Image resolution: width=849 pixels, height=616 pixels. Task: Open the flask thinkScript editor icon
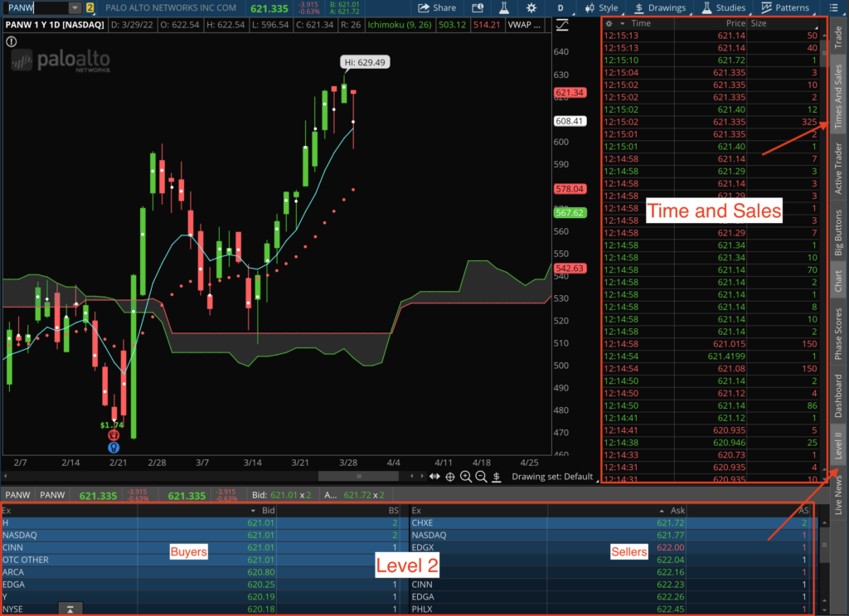504,7
